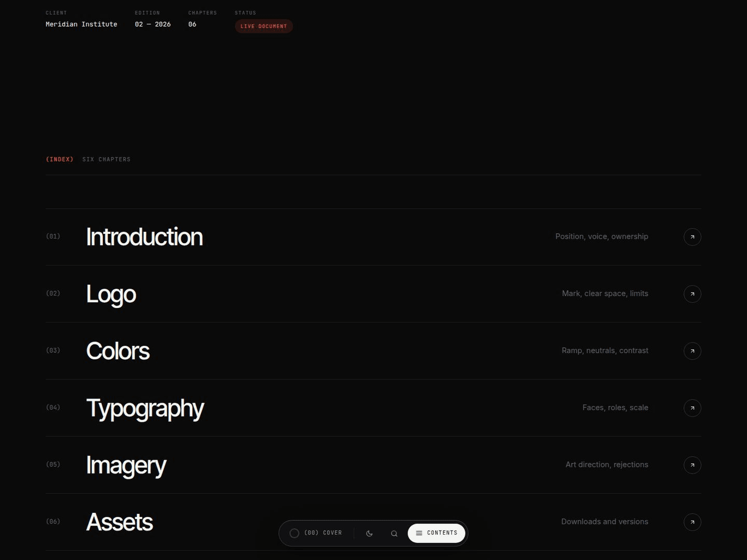Open the Contents menu button
Screen dimensions: 747x560
tap(437, 533)
